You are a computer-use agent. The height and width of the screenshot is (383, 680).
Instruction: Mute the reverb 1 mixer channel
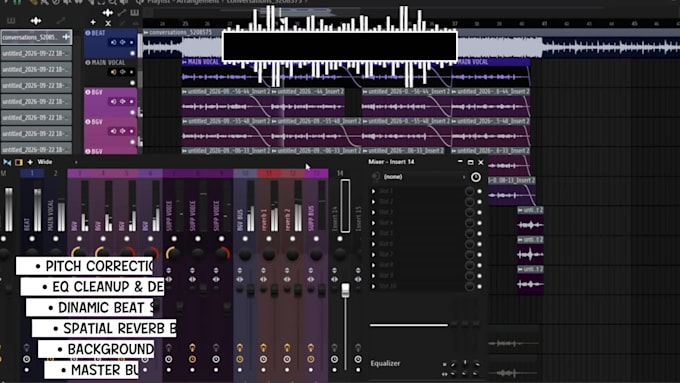pyautogui.click(x=268, y=239)
